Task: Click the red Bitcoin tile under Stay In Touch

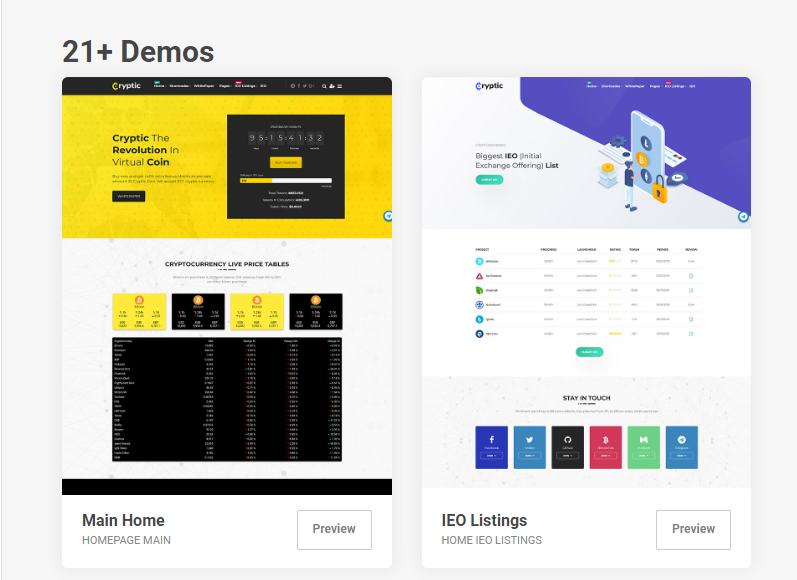Action: click(x=606, y=447)
